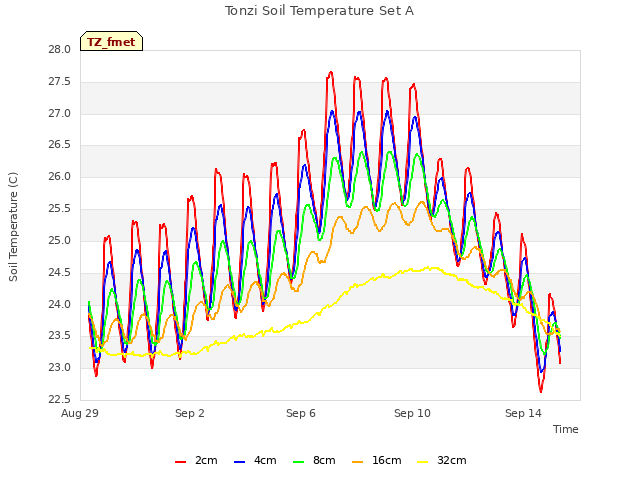Click the Sep 6 x-axis tick label
The width and height of the screenshot is (640, 480).
coord(301,413)
